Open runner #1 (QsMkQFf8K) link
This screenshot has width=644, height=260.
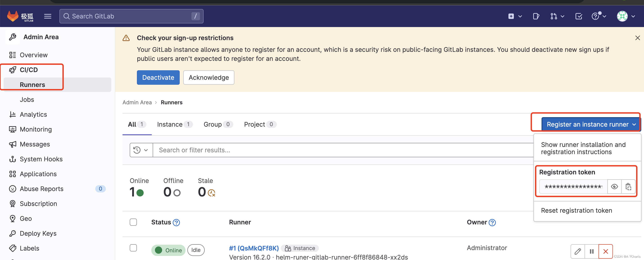[x=254, y=248]
